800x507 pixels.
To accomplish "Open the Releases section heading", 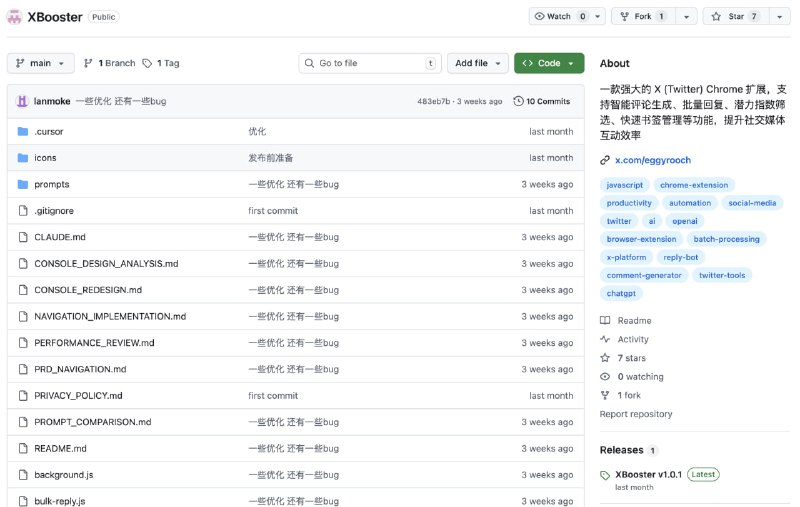I will tap(621, 450).
